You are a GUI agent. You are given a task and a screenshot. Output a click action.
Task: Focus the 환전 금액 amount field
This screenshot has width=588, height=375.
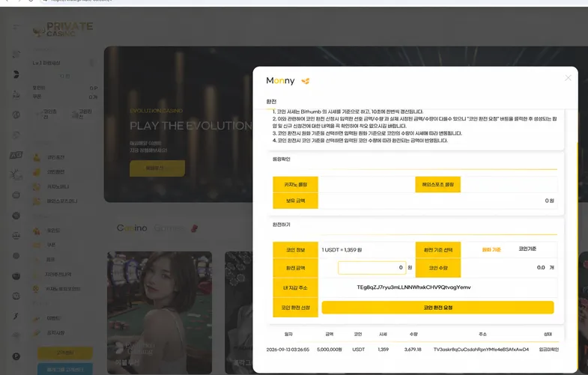(372, 267)
